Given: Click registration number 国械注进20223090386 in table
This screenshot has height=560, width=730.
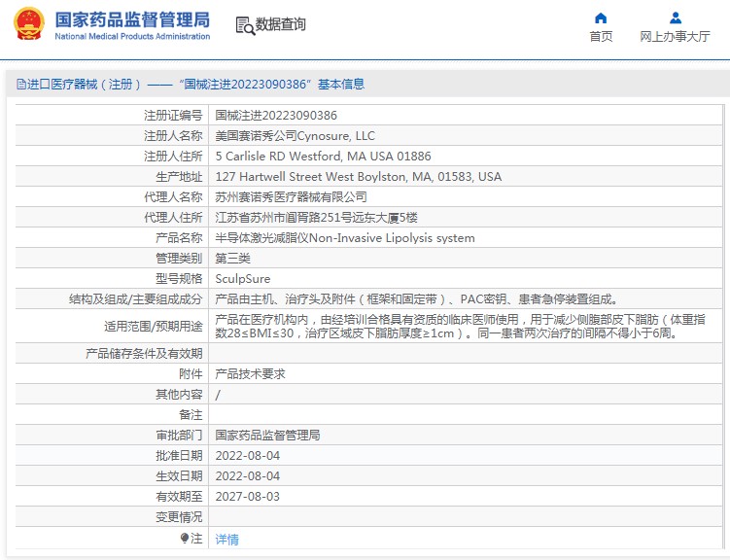Looking at the screenshot, I should [x=276, y=115].
